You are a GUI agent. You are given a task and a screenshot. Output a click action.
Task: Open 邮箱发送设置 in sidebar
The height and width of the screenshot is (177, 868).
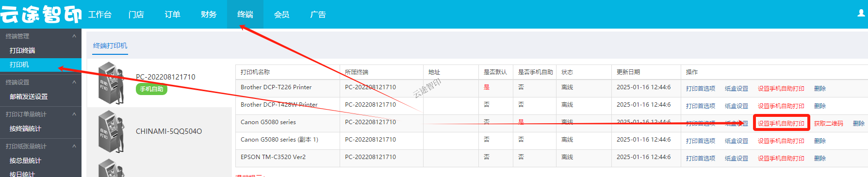29,97
